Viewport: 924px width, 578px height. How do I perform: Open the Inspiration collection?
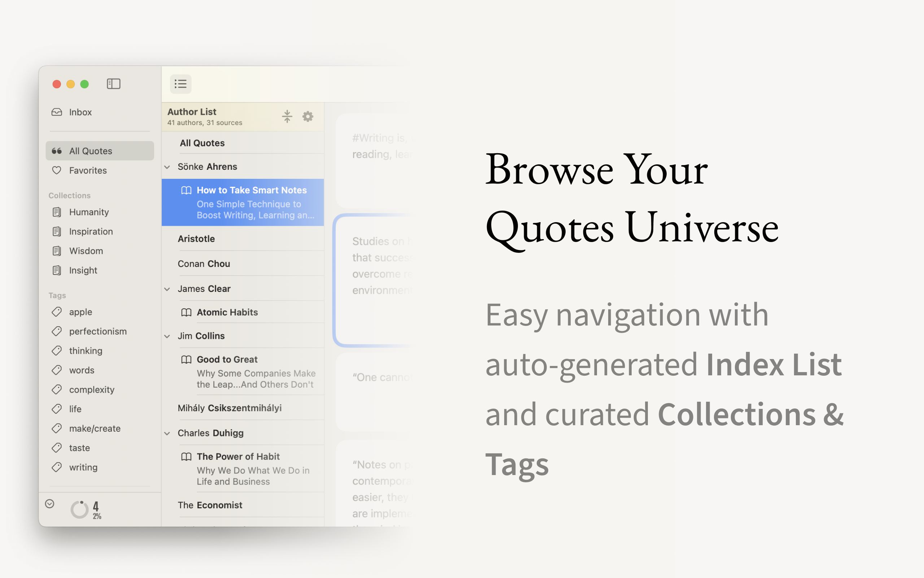click(100, 231)
